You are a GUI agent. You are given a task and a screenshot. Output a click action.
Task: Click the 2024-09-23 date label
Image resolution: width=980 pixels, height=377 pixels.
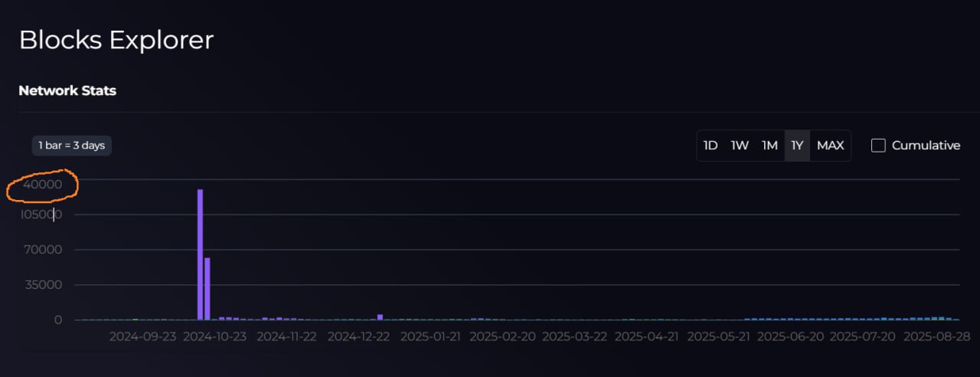tap(142, 336)
